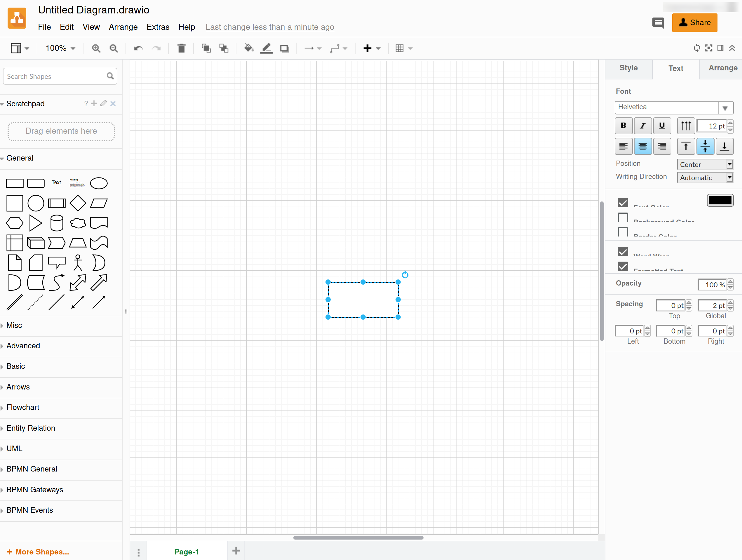Align text center horizontally

643,146
